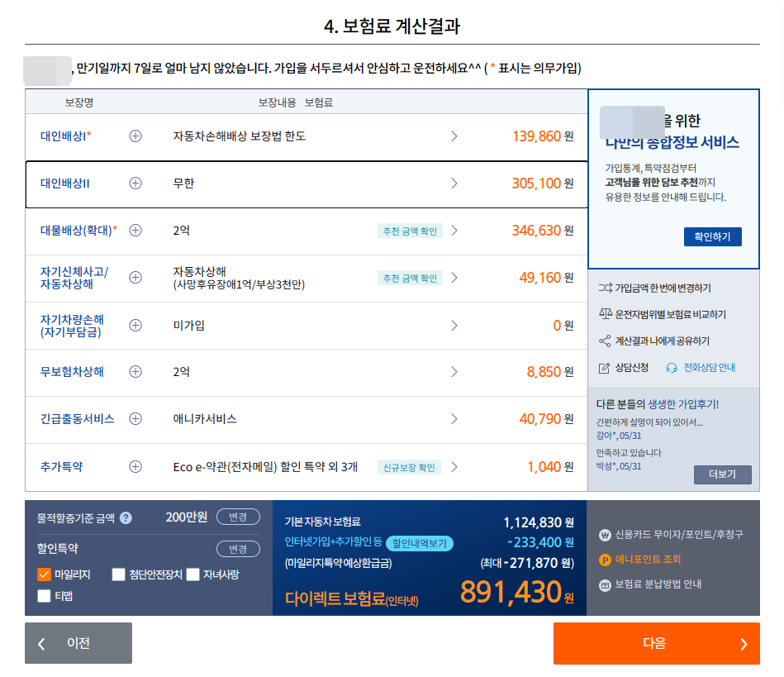784x677 pixels.
Task: Click 추천 금액 확인 in 대물배상 row
Action: tap(410, 231)
